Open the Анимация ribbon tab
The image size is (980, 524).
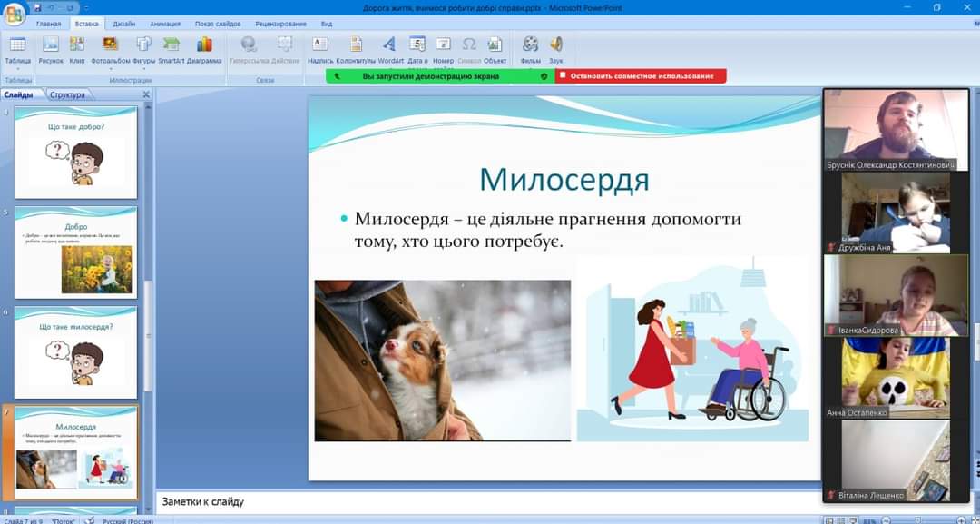click(165, 24)
